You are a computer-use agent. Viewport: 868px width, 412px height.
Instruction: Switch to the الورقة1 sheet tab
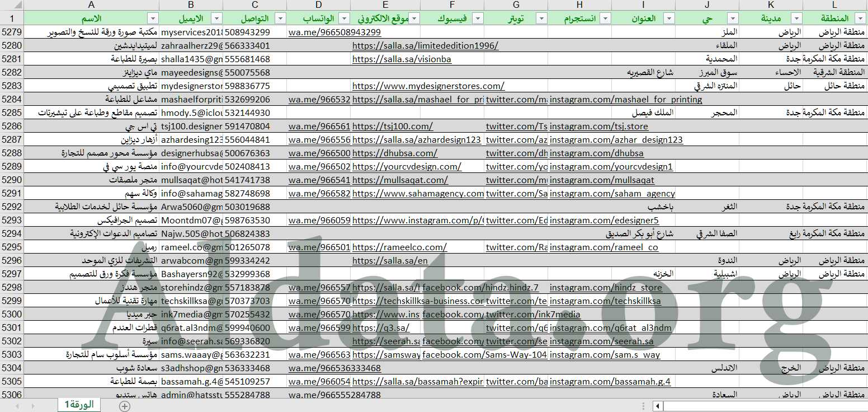[x=79, y=405]
